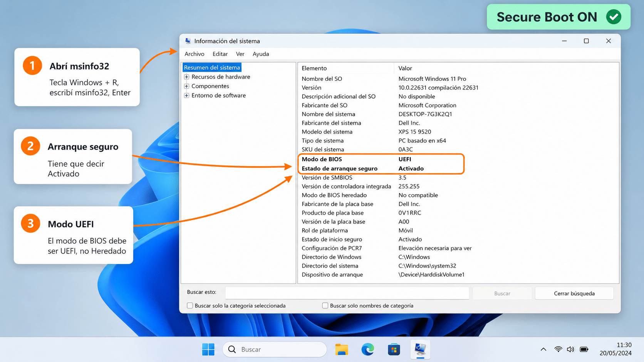Select value DESKTOP-7G3K2Q1

point(425,114)
